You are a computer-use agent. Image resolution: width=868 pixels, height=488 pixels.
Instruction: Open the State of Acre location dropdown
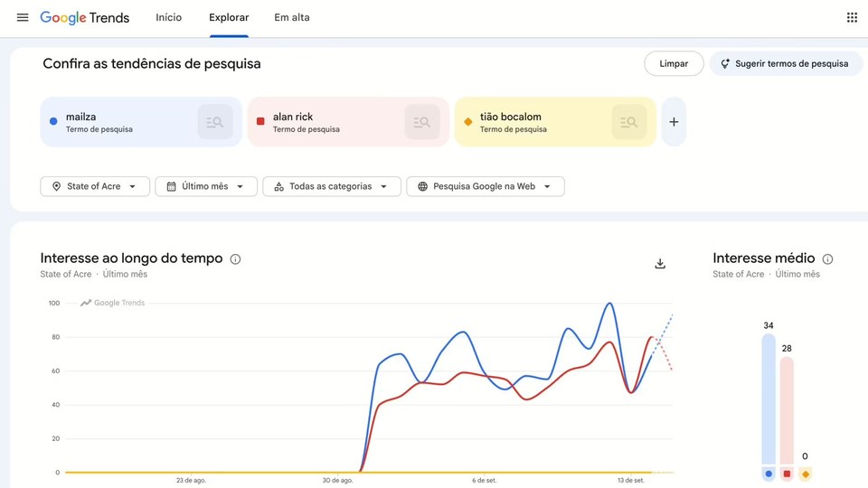point(95,186)
